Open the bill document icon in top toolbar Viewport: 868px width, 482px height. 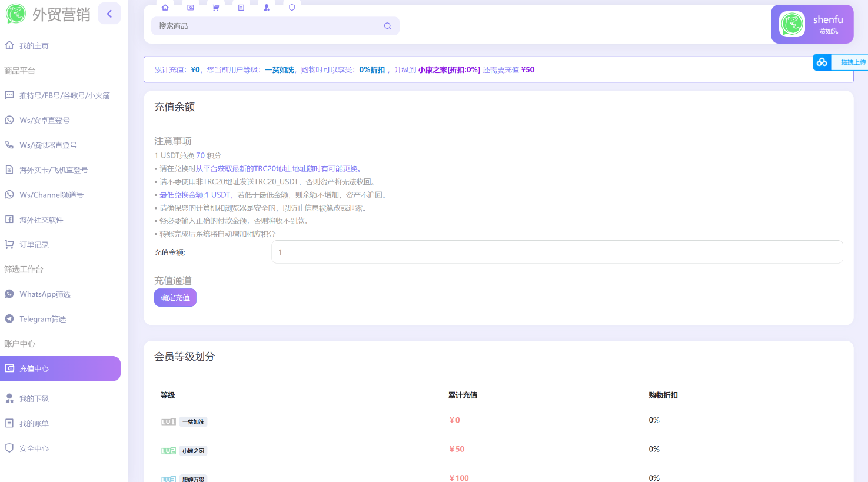tap(241, 8)
